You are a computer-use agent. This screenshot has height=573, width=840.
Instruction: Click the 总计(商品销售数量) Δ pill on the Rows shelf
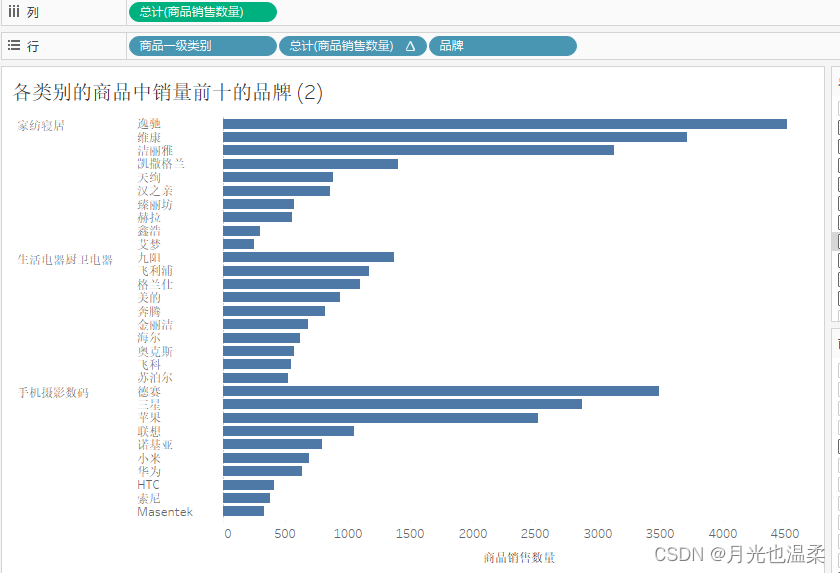tap(352, 46)
